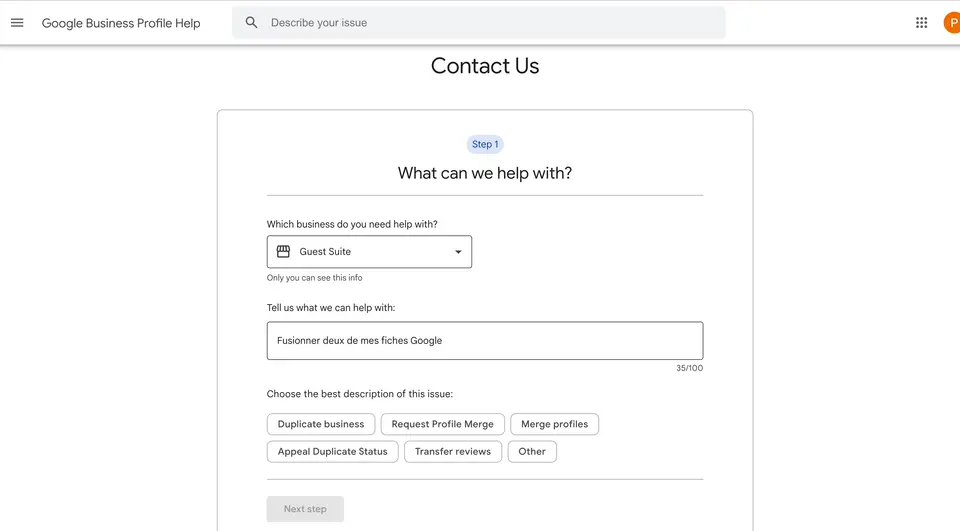The height and width of the screenshot is (531, 960).
Task: Click into the Fusionner deux de mes fiches field
Action: [x=485, y=341]
